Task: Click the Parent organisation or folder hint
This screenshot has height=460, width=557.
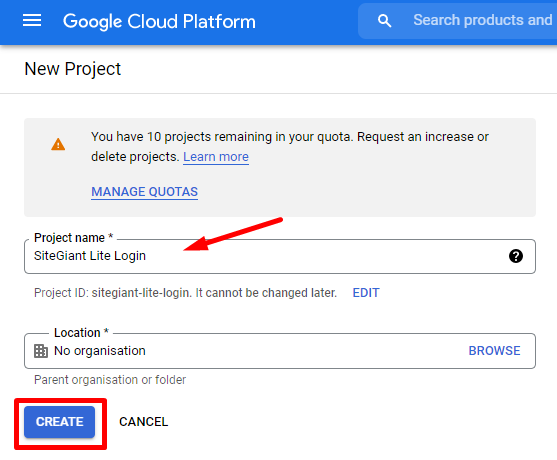Action: 110,380
